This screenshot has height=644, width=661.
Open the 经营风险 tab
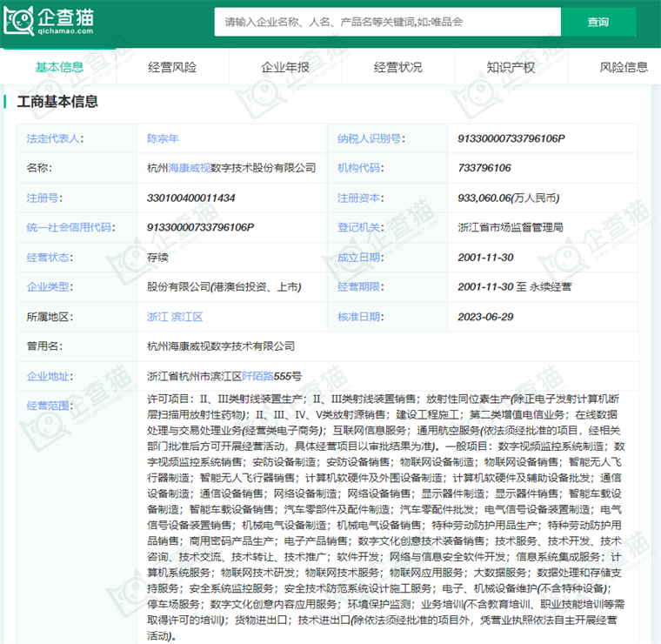(x=172, y=68)
